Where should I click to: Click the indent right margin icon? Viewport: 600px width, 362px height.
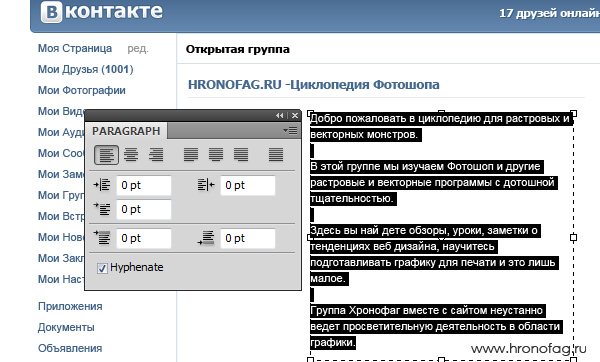pyautogui.click(x=206, y=185)
